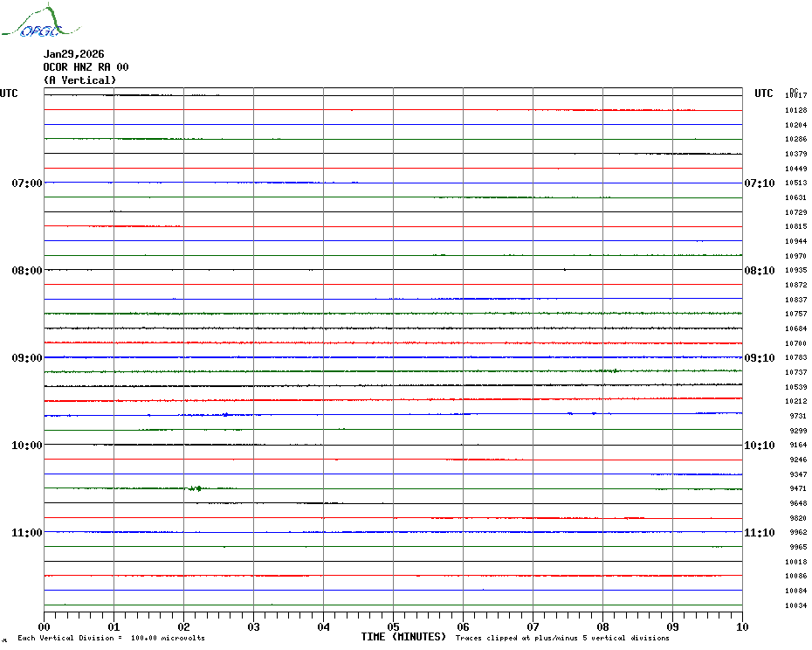Viewport: 812px width, 650px height.
Task: Select the OCOR HNZ RA 00 station label
Action: point(86,67)
